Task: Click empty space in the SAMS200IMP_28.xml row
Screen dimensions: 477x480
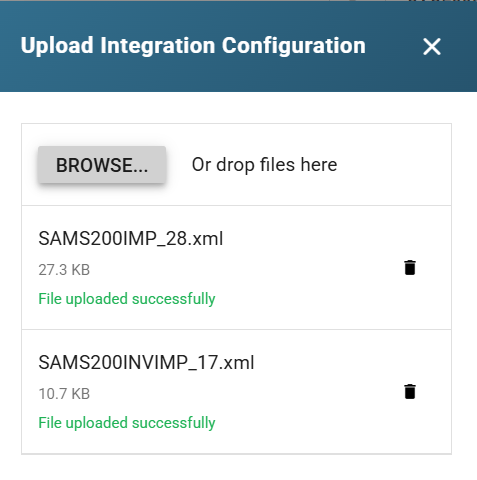Action: click(x=310, y=268)
